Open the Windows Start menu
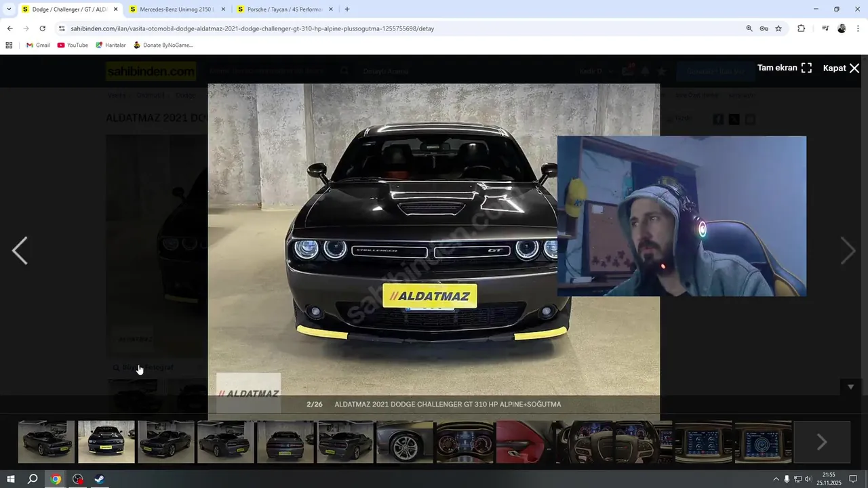 click(x=11, y=479)
